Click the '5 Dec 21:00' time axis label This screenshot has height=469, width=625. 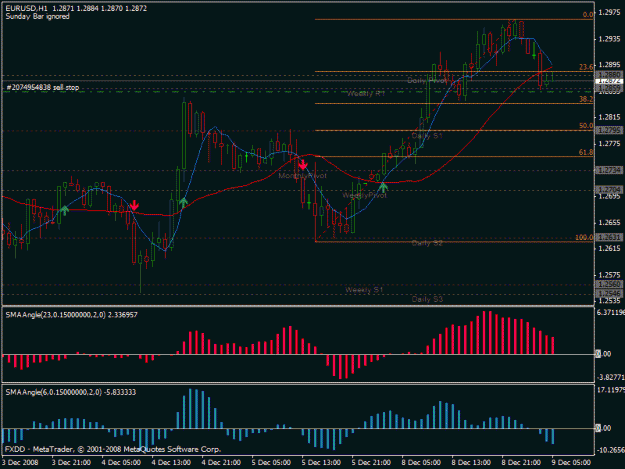click(371, 463)
